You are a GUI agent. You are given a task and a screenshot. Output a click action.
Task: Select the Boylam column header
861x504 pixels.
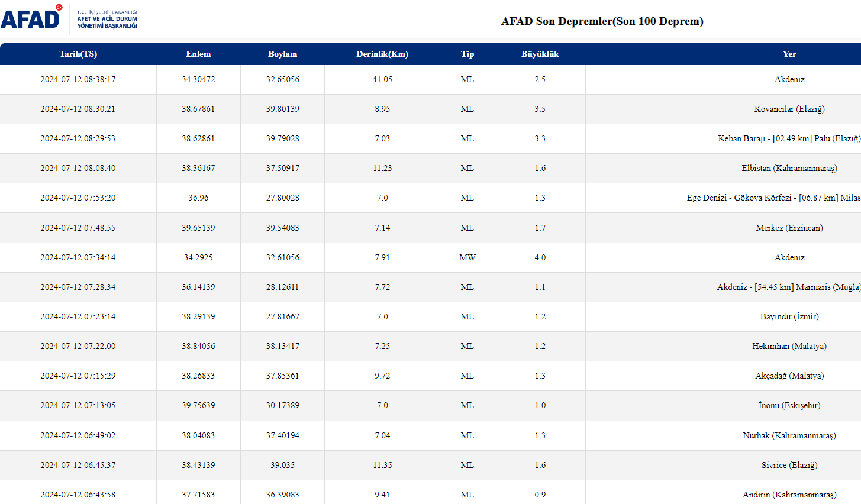coord(282,54)
